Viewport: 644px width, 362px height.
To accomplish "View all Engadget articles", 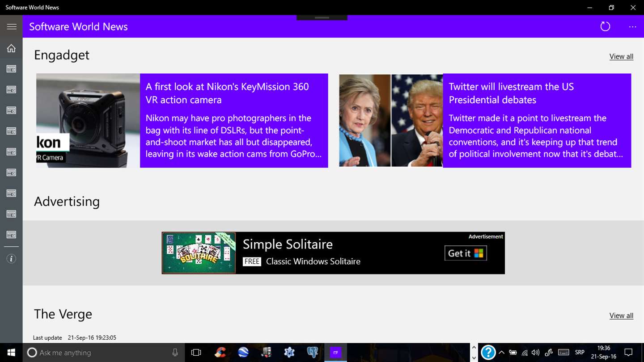I will (x=621, y=56).
